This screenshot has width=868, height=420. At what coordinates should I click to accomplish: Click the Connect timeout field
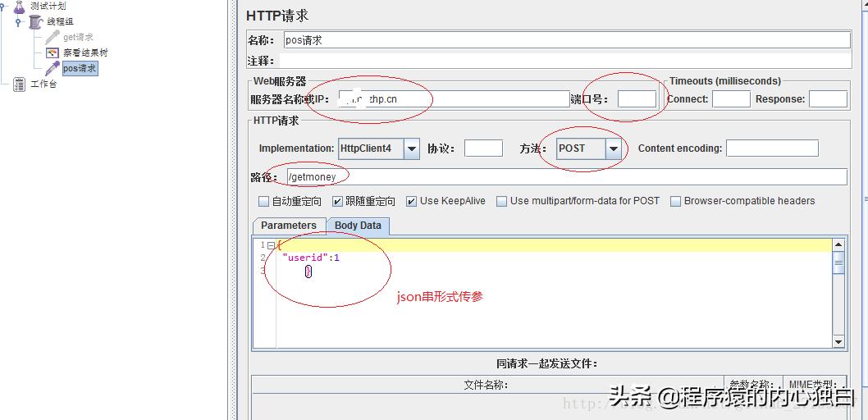tap(731, 99)
